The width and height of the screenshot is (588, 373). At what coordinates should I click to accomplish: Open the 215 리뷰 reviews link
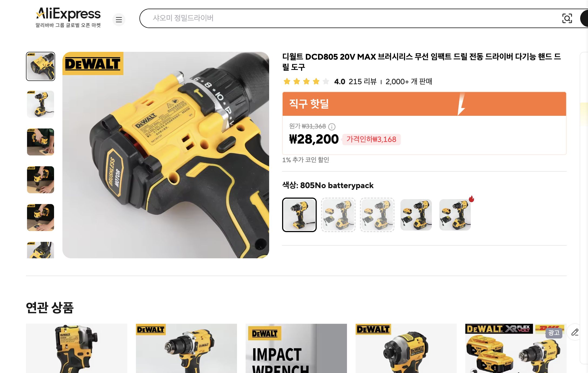point(363,81)
